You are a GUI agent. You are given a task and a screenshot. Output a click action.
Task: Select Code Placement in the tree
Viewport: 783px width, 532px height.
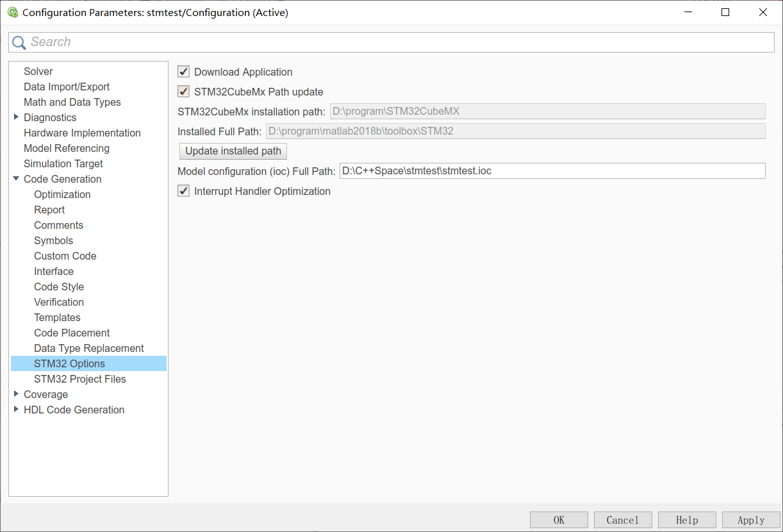click(72, 333)
